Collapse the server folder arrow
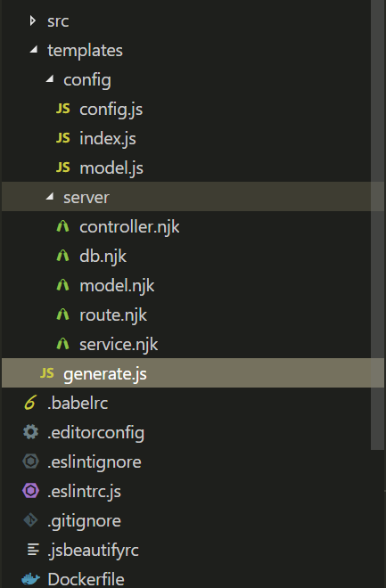The width and height of the screenshot is (386, 588). 50,197
